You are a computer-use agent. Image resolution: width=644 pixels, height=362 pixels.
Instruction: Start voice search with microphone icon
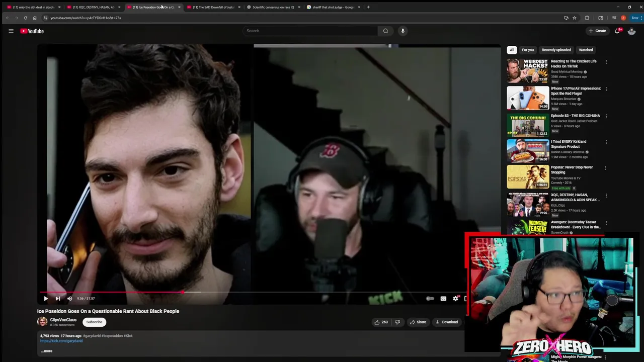[x=403, y=31]
